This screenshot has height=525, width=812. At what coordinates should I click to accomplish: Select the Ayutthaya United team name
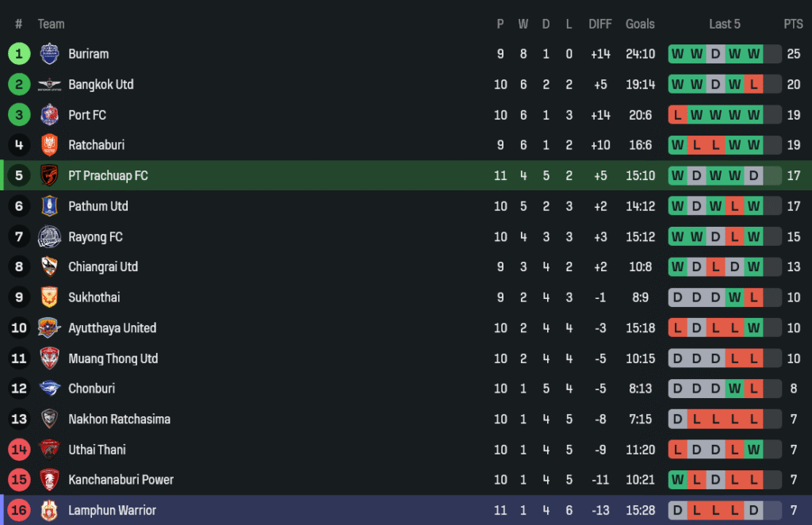click(112, 328)
